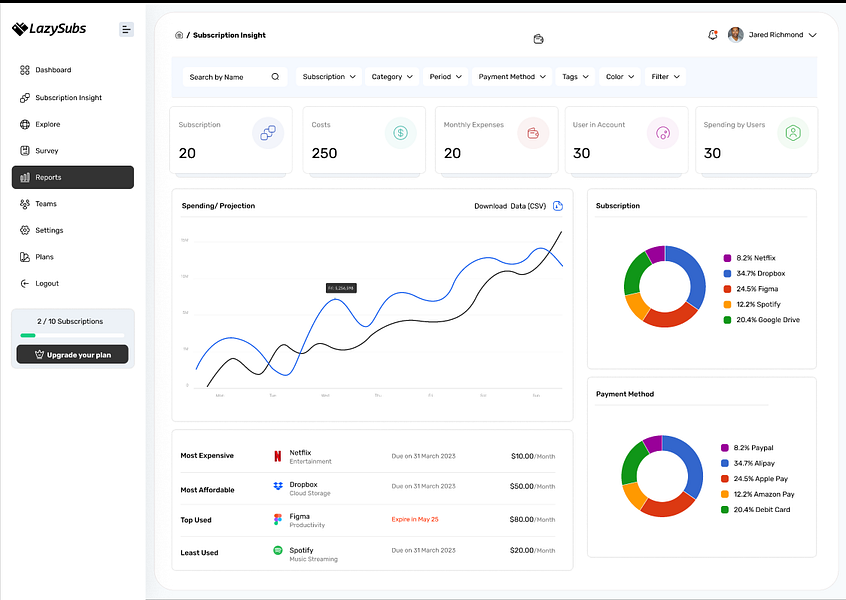Click Jared Richmond's avatar picture
The width and height of the screenshot is (846, 600).
tap(735, 35)
